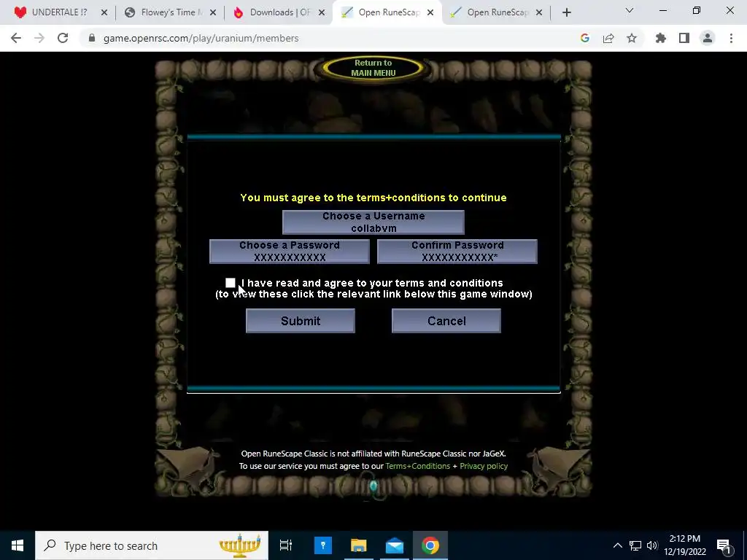The height and width of the screenshot is (560, 747).
Task: Expand the tab search dropdown
Action: [630, 10]
